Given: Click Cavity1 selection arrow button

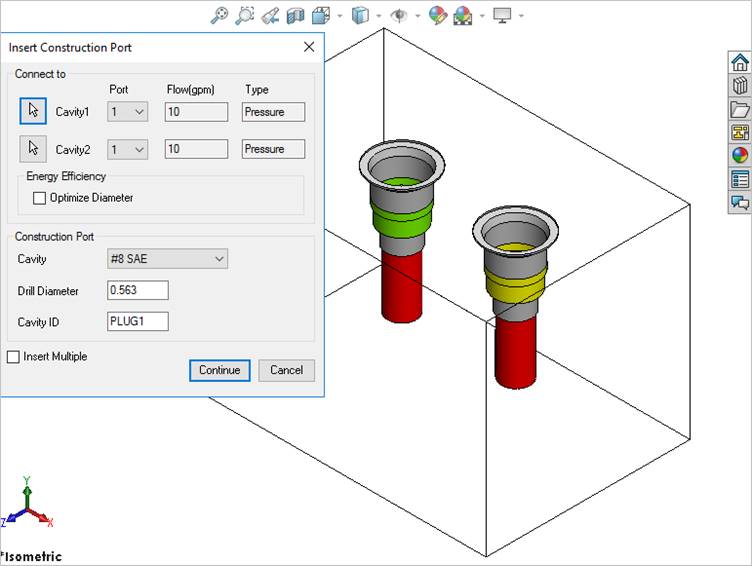Looking at the screenshot, I should 33,111.
